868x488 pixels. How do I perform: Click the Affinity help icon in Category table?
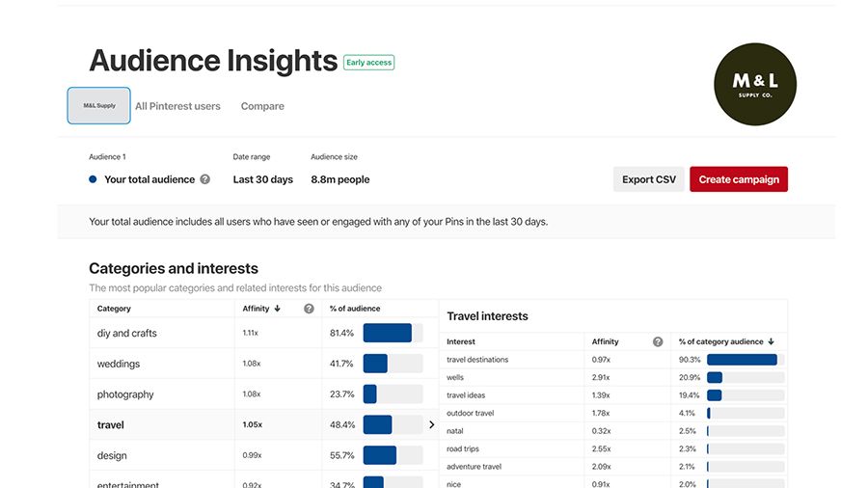[309, 309]
